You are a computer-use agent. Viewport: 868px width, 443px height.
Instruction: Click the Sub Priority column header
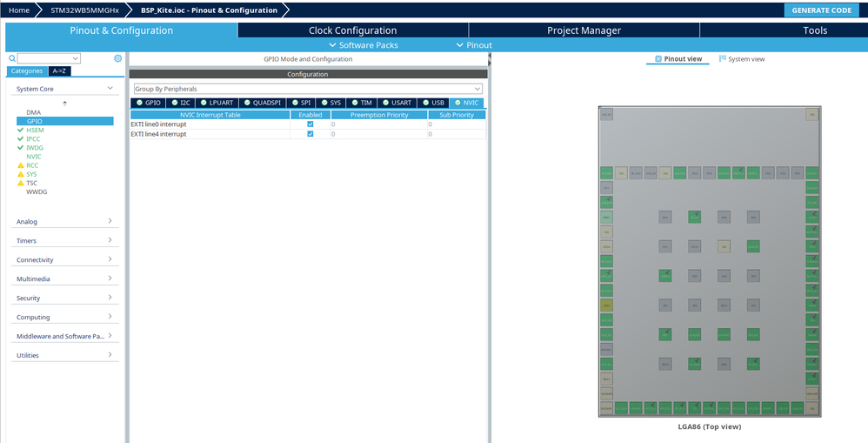click(x=457, y=115)
